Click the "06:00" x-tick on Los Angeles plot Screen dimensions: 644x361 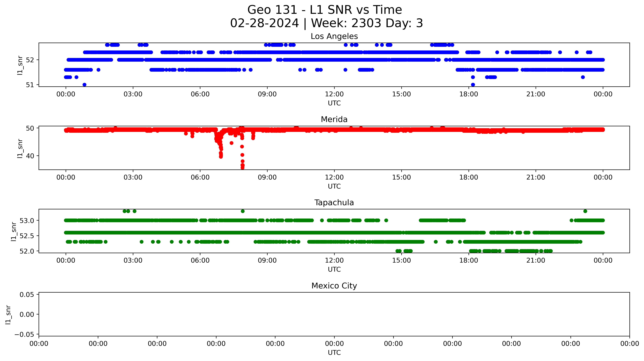200,94
